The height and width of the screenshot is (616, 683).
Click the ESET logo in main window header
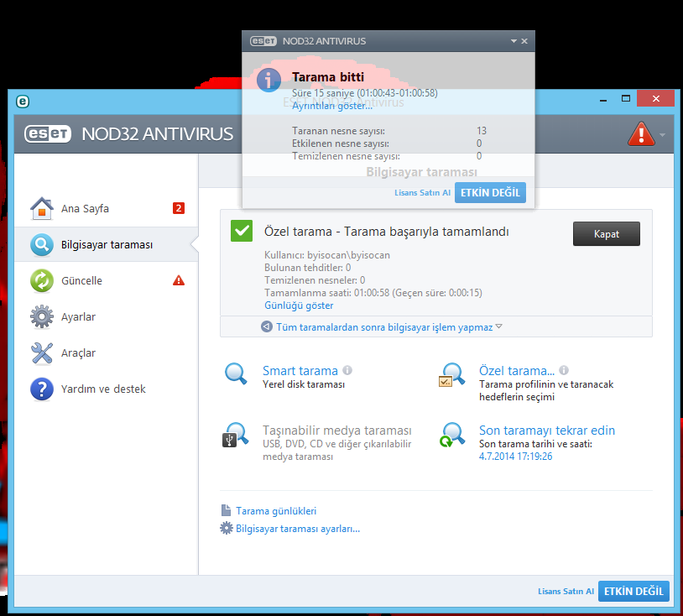click(x=48, y=133)
